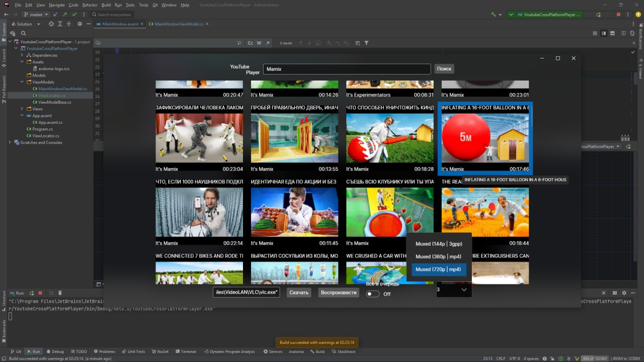The width and height of the screenshot is (644, 362).
Task: Open the master branch dropdown
Action: click(36, 15)
